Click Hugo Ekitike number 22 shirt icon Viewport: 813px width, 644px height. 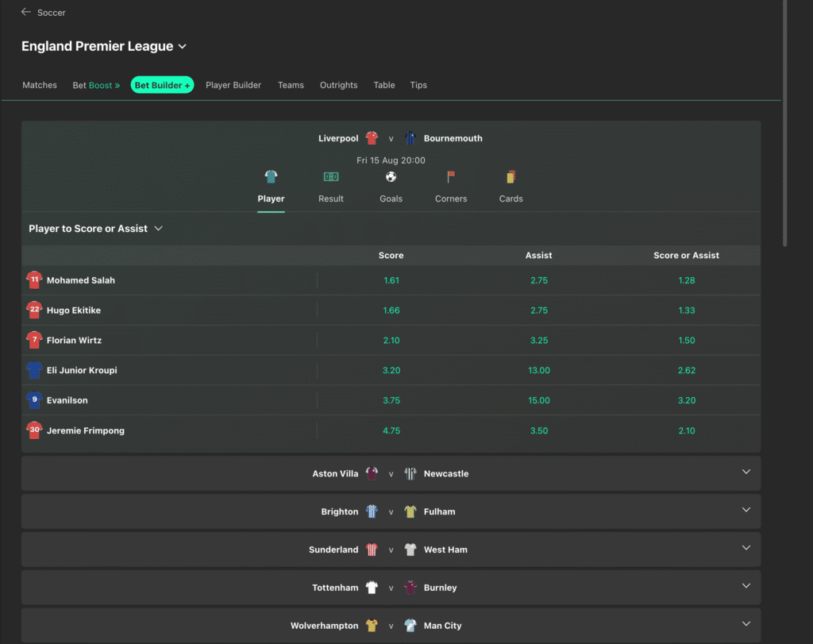coord(34,310)
